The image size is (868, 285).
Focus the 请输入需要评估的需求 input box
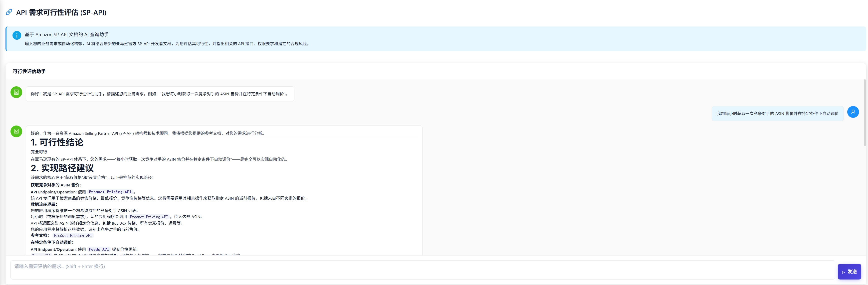422,270
